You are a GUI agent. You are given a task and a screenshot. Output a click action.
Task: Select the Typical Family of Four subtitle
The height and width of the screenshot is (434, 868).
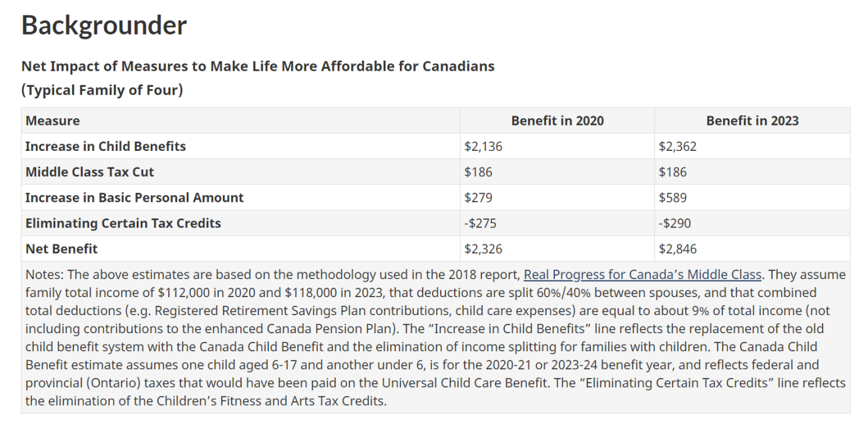[102, 90]
